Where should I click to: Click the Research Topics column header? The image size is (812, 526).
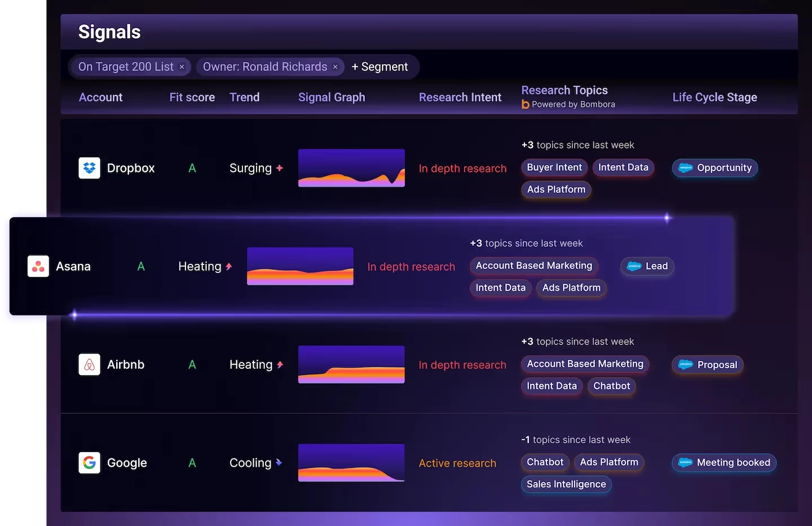point(564,90)
